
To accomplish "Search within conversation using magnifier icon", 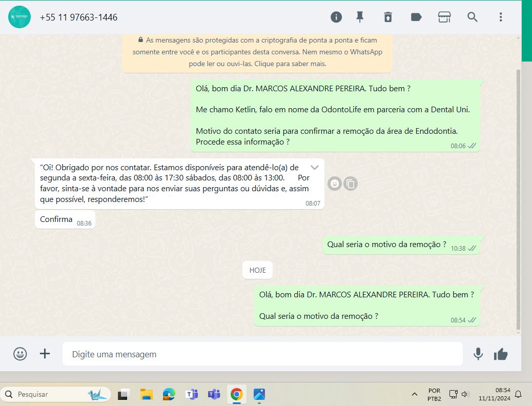I will pos(473,17).
